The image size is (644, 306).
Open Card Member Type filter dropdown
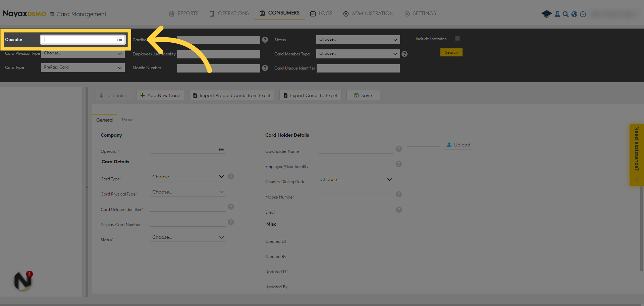[358, 54]
